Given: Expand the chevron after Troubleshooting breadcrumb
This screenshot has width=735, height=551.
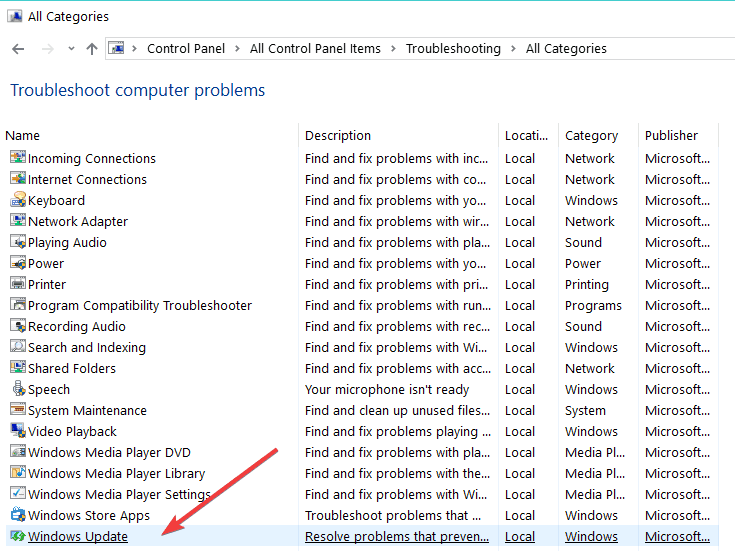Looking at the screenshot, I should 513,49.
